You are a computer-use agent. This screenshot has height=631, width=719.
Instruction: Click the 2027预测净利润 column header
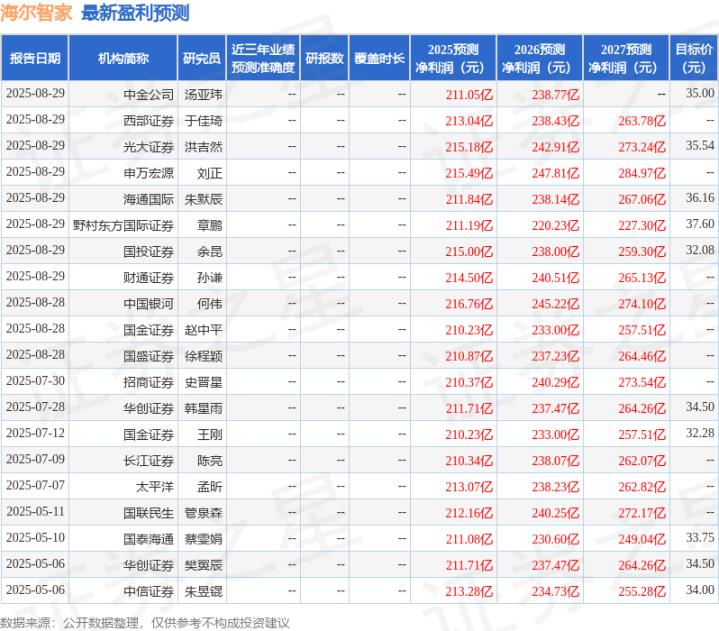[x=626, y=58]
